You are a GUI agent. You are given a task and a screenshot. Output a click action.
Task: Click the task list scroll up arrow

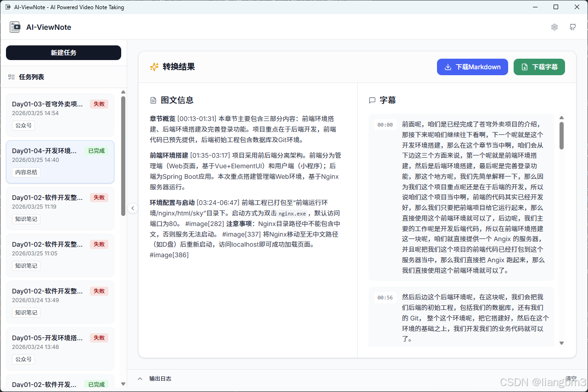[123, 92]
